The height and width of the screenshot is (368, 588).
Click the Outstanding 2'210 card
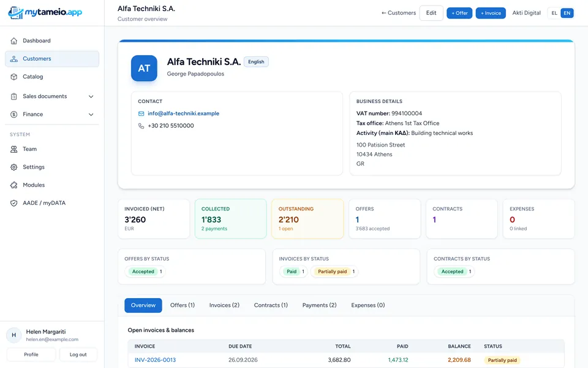pos(307,219)
